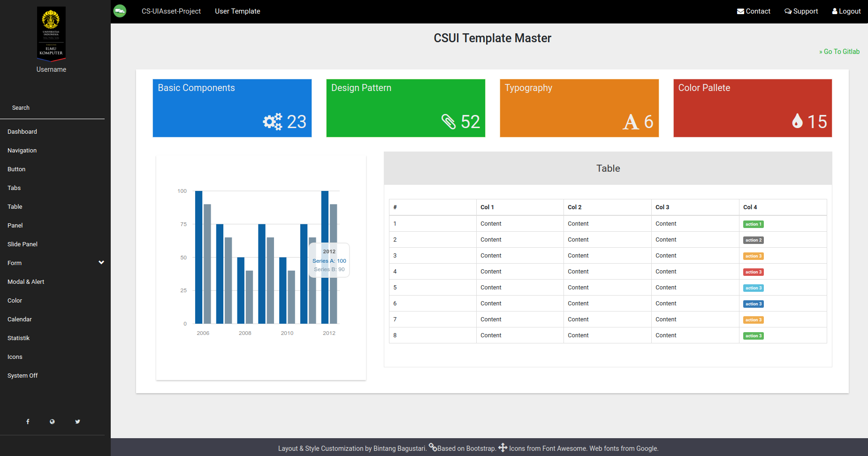Image resolution: width=868 pixels, height=456 pixels.
Task: Click the droplet icon on Color Pallete
Action: [x=797, y=122]
